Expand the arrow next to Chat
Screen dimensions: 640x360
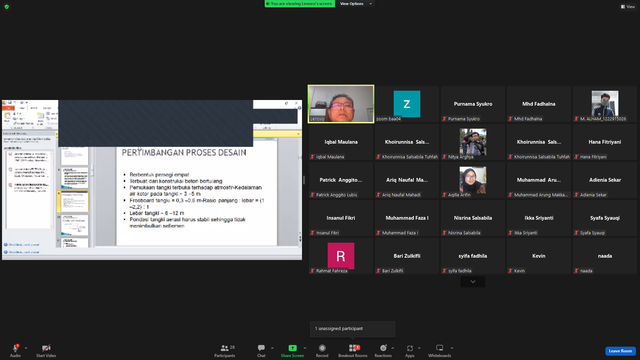coord(272,348)
